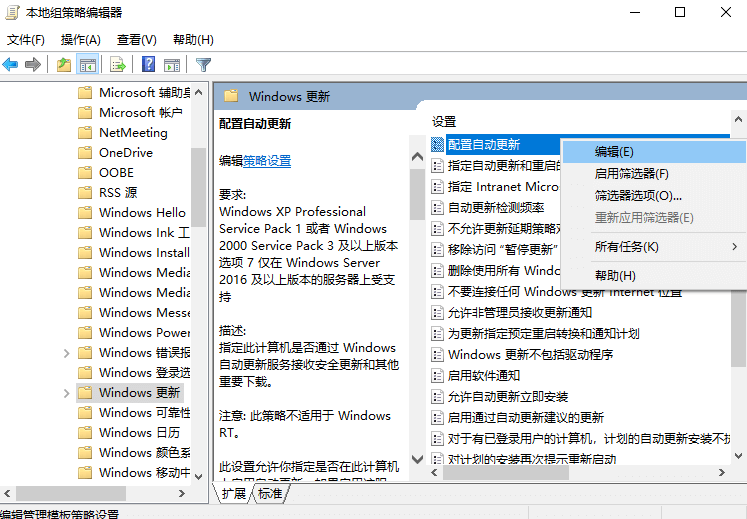Click tree pane vertical scrollbar up arrow

[x=199, y=92]
